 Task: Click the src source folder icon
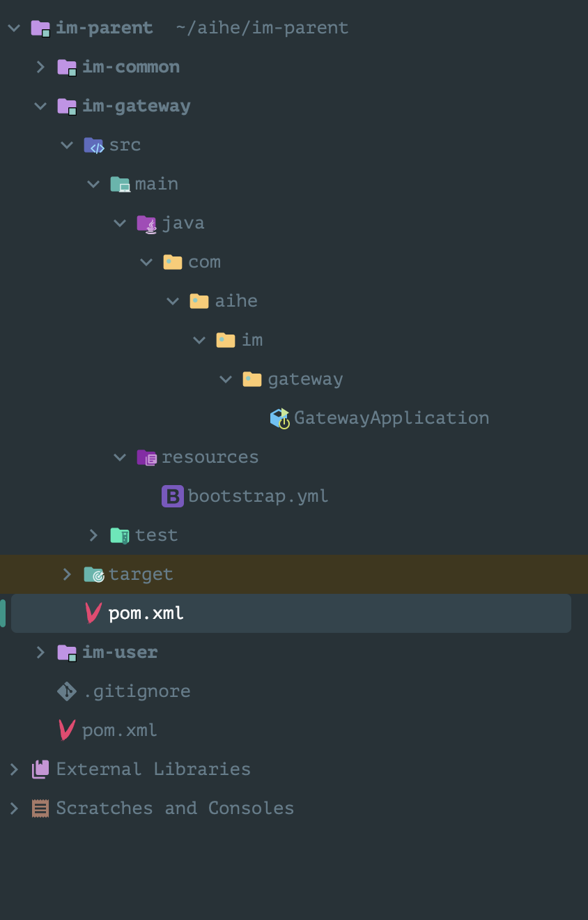coord(94,145)
